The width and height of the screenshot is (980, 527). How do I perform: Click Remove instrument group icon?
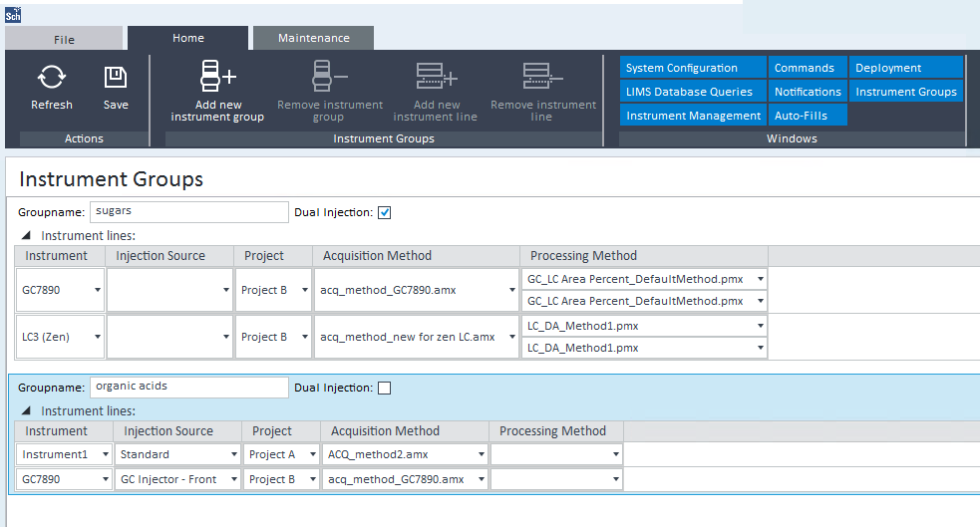pyautogui.click(x=330, y=77)
